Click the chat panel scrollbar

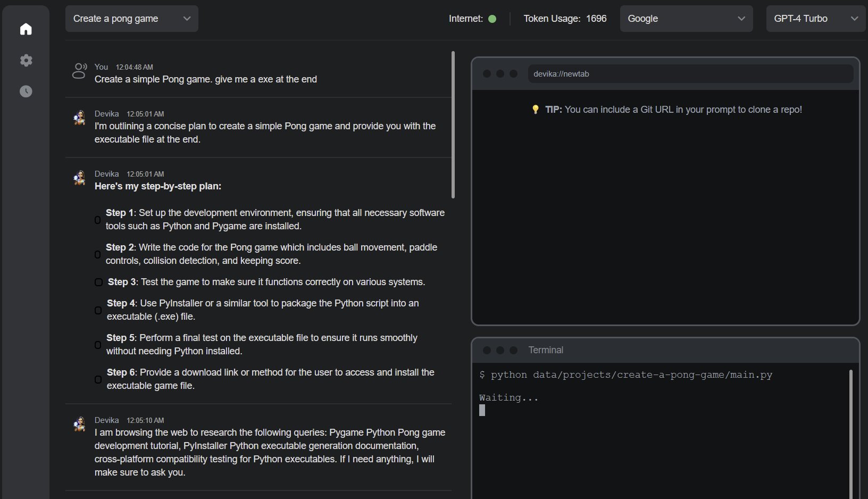tap(453, 125)
